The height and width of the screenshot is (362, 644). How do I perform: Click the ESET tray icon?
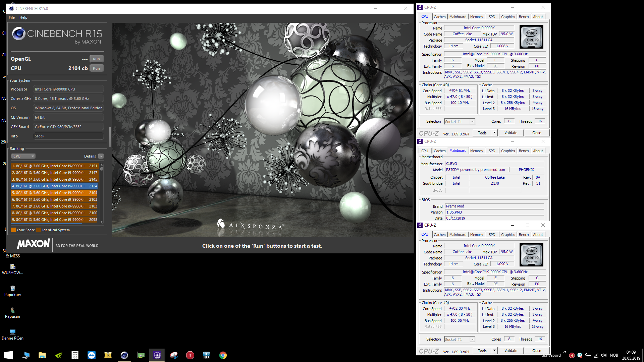tap(580, 355)
